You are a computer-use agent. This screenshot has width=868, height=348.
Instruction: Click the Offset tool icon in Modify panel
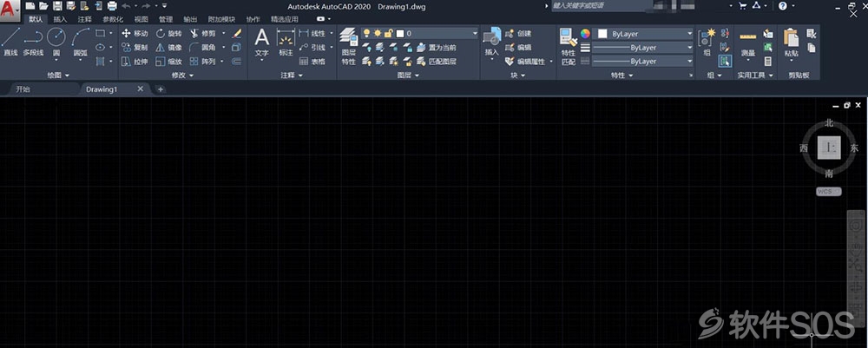236,62
